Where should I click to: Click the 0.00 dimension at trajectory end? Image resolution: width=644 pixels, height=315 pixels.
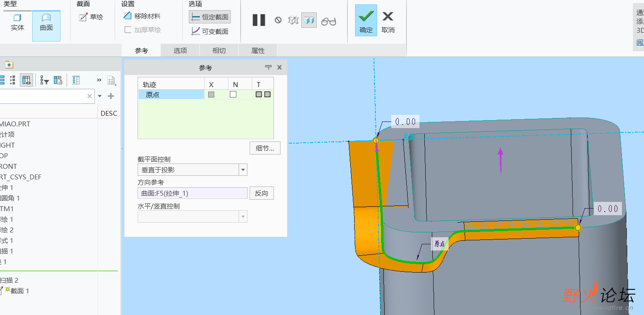point(607,209)
